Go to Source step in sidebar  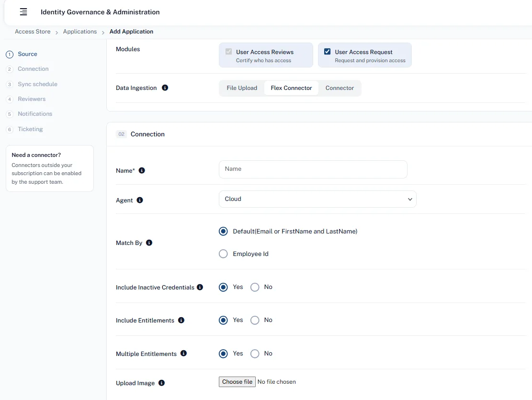(27, 54)
